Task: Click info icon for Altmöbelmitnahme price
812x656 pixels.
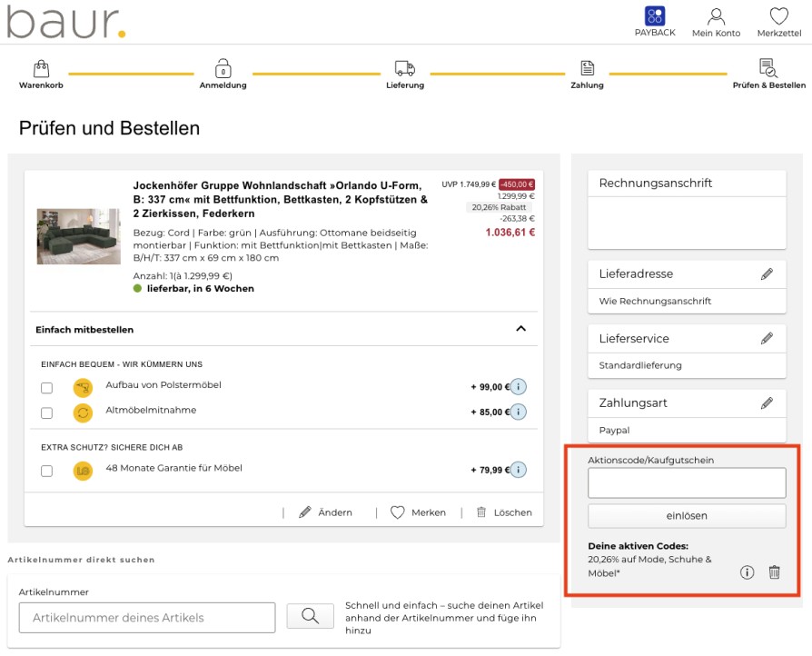Action: pyautogui.click(x=519, y=412)
